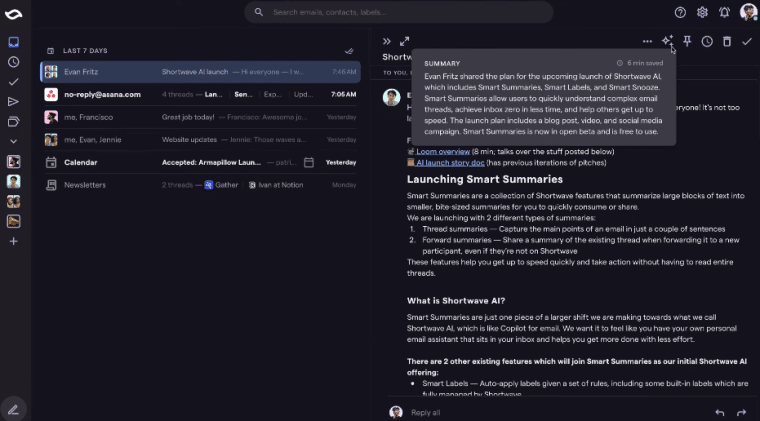The height and width of the screenshot is (421, 760).
Task: Open the Sent folder arrow icon
Action: 14,102
